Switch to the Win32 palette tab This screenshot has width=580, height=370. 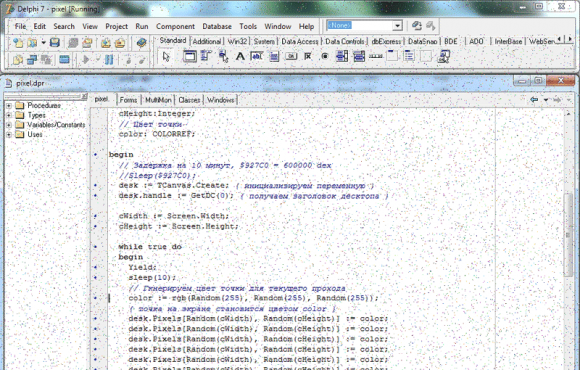coord(237,41)
